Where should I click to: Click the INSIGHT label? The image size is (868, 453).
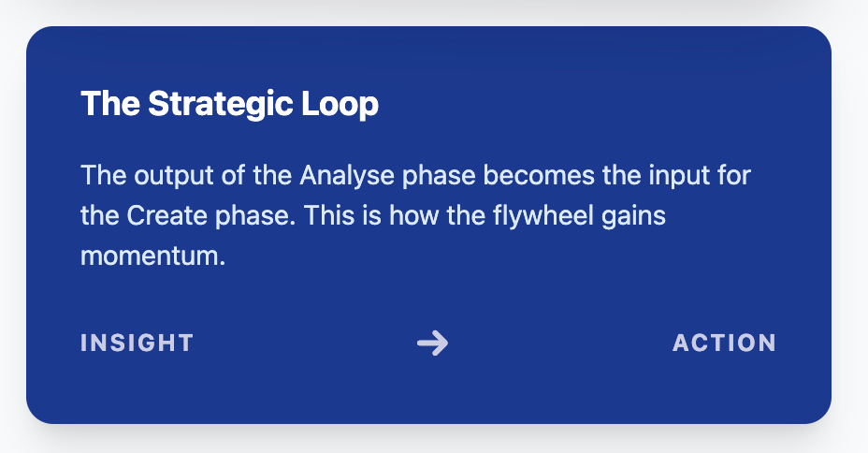pyautogui.click(x=137, y=343)
